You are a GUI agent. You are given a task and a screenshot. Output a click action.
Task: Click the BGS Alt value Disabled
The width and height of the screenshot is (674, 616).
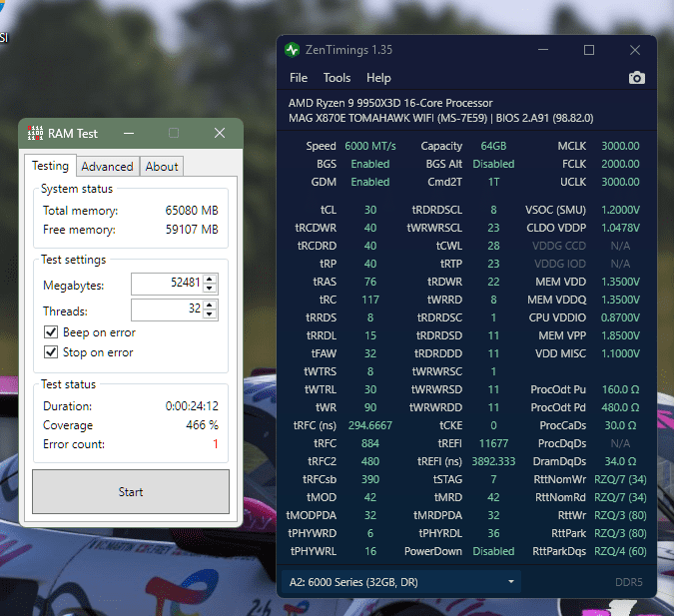click(x=493, y=164)
